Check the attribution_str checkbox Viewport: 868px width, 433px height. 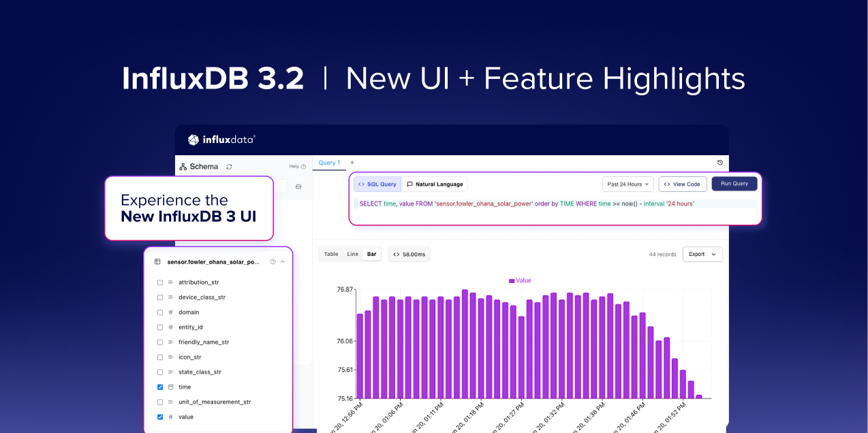point(160,282)
